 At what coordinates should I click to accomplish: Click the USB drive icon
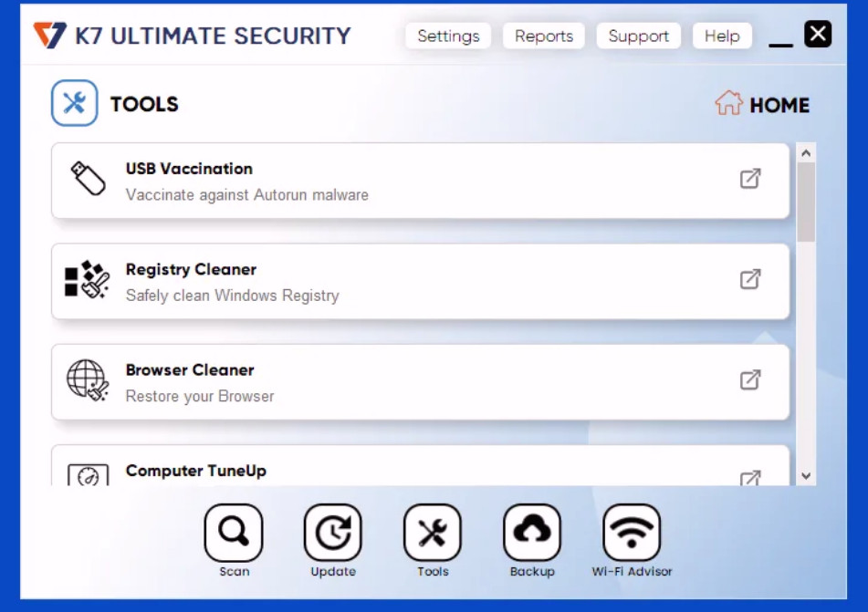tap(88, 179)
